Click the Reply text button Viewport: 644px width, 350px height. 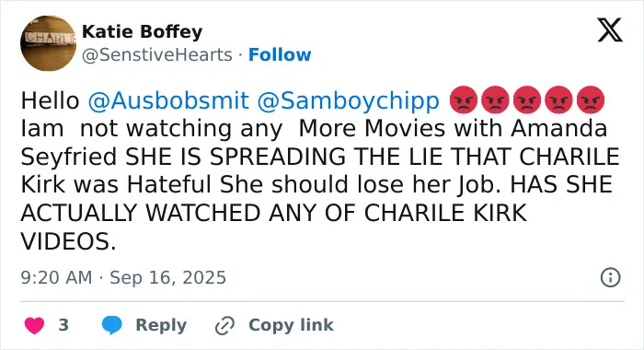[x=161, y=325]
